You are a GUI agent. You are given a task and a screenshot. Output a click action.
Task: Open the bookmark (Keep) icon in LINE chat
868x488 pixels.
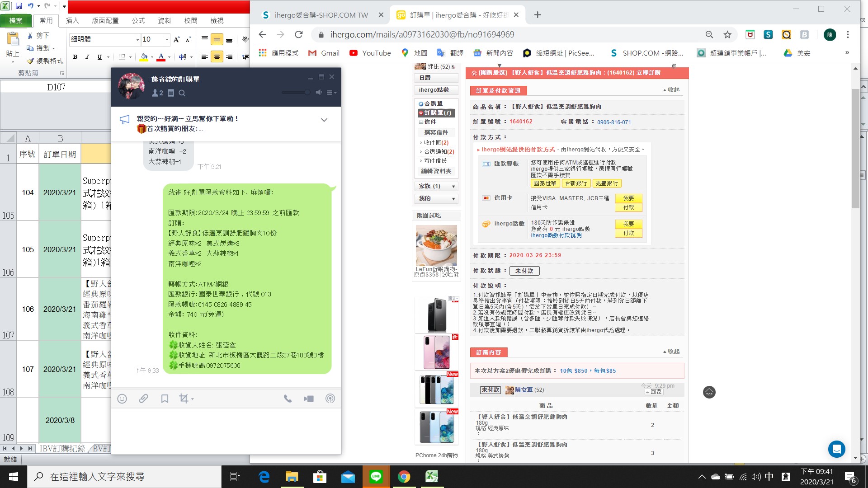click(x=165, y=399)
